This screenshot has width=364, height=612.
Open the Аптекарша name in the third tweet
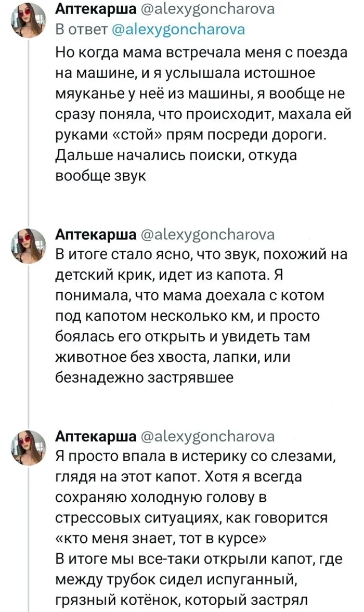(x=95, y=436)
